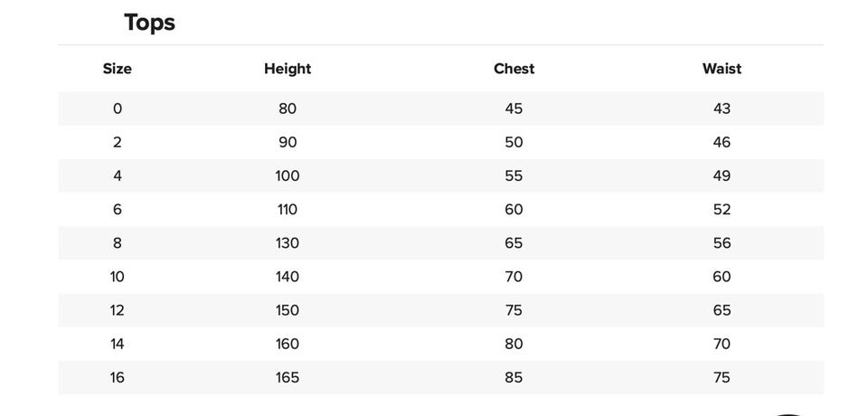Select the height value 165

(288, 377)
